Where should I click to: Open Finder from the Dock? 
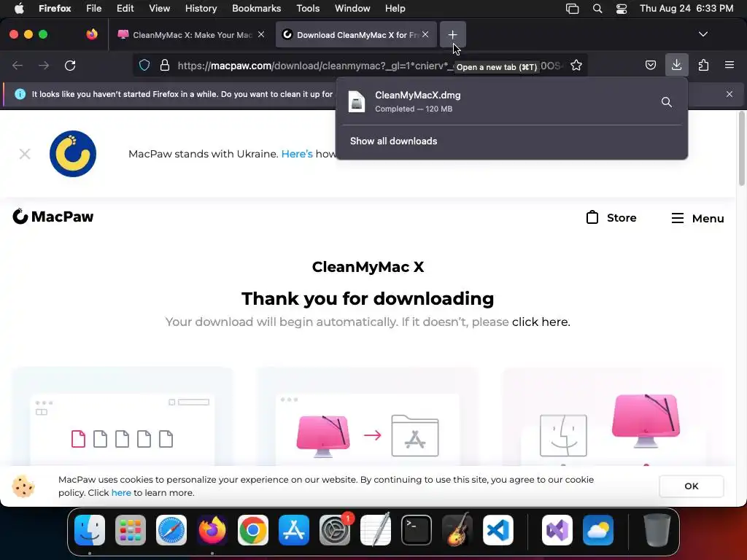click(x=90, y=530)
